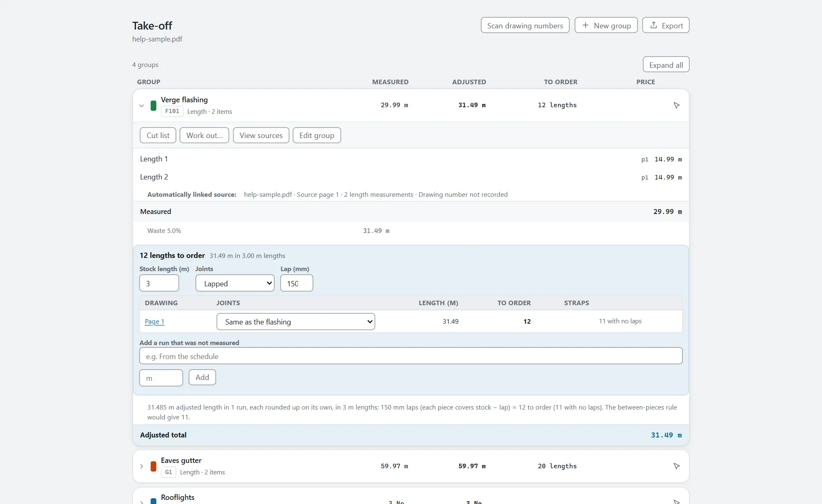Click View sources button

(261, 135)
